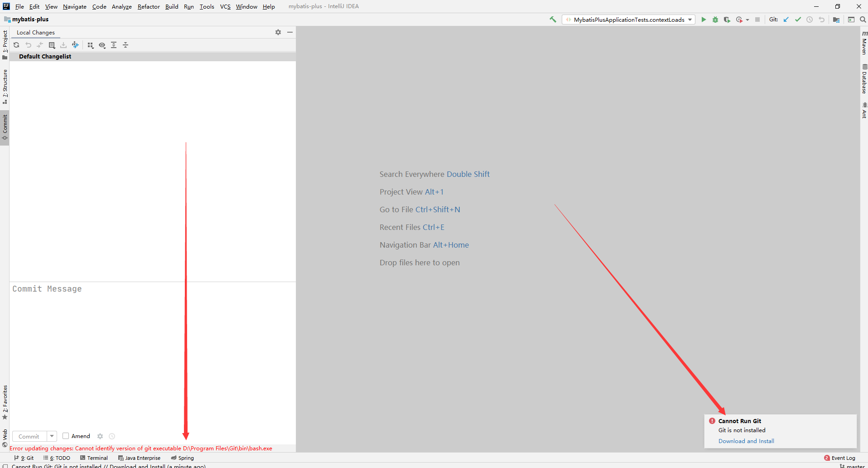Click the Run with Coverage icon

(727, 19)
